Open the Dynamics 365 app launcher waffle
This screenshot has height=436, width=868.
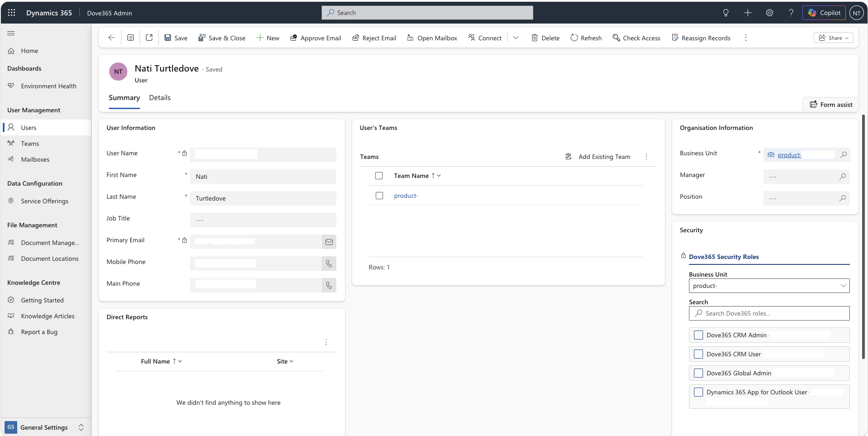tap(12, 13)
